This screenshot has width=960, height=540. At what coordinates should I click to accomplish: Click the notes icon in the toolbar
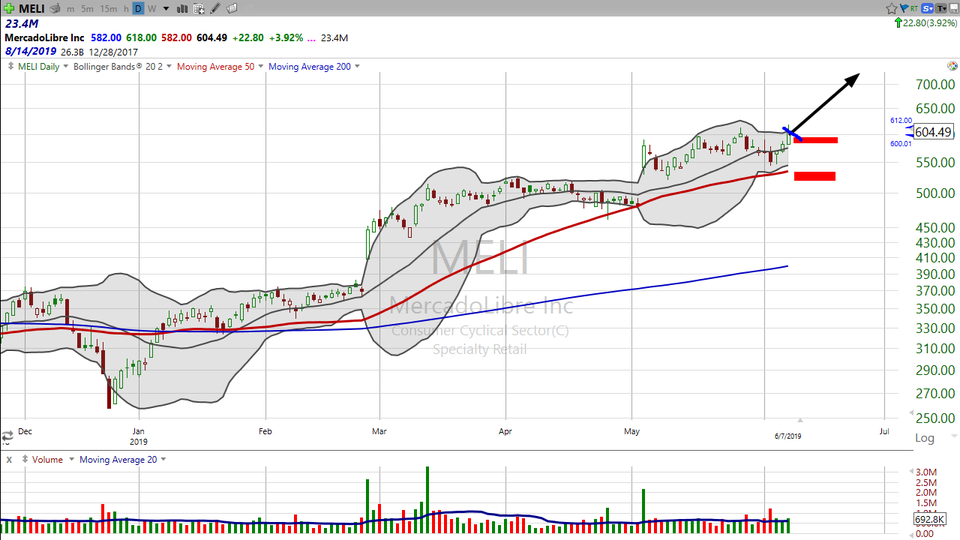pyautogui.click(x=232, y=9)
